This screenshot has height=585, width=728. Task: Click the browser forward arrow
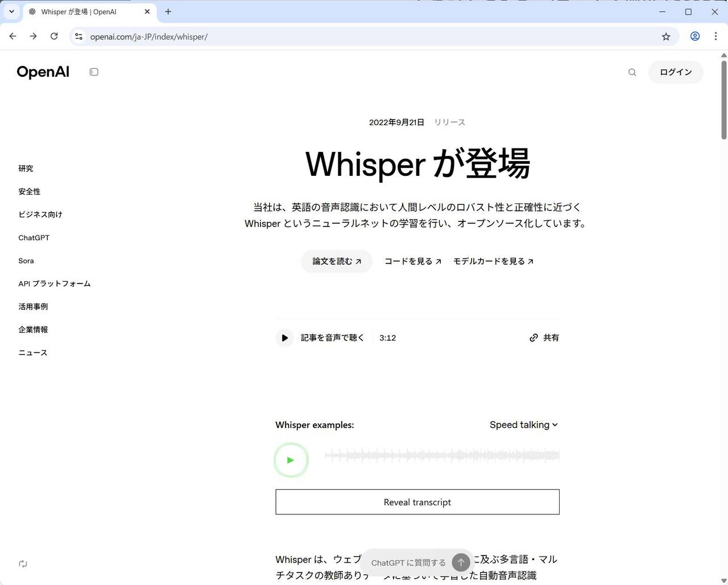click(33, 36)
